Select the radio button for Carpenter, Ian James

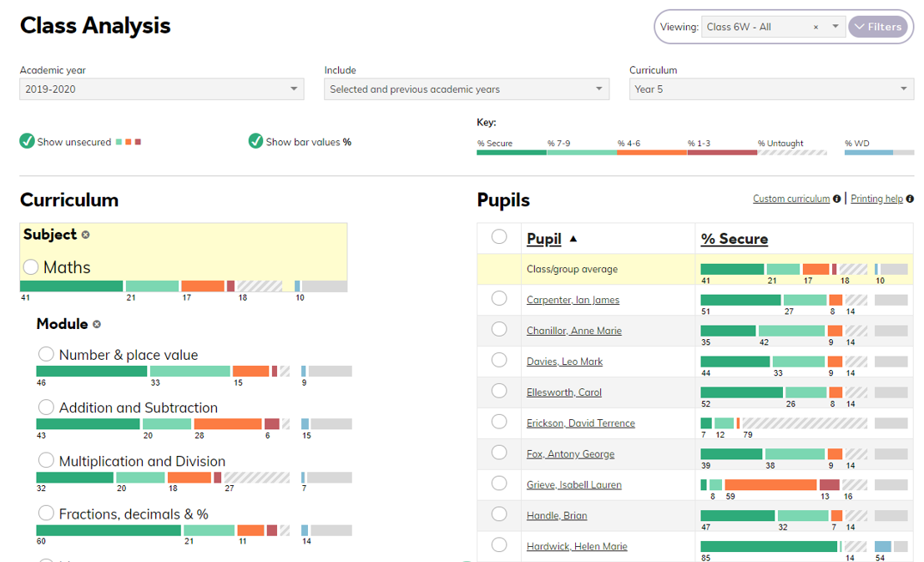pos(499,299)
